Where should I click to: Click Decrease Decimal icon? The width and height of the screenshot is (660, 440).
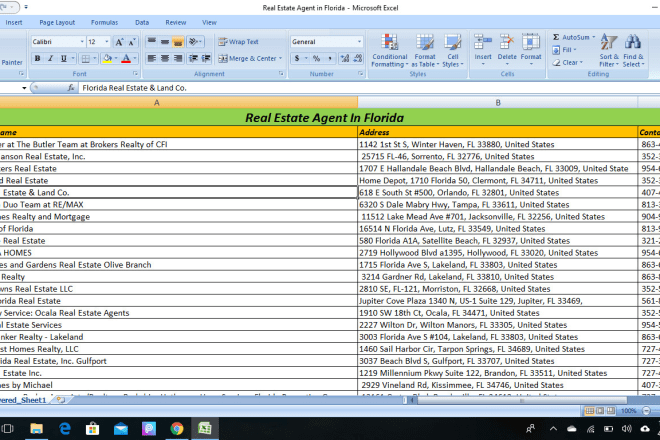click(358, 59)
